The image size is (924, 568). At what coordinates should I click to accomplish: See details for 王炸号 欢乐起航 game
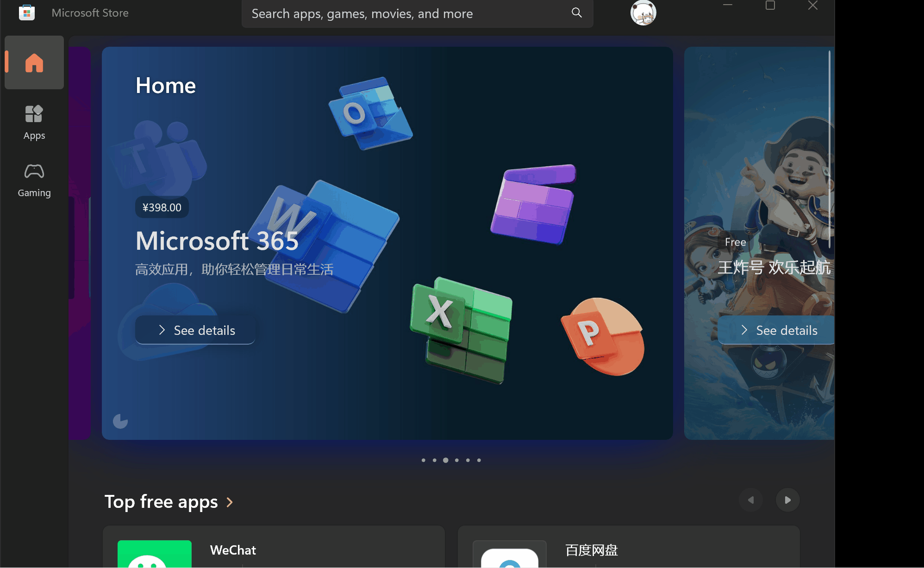[778, 330]
